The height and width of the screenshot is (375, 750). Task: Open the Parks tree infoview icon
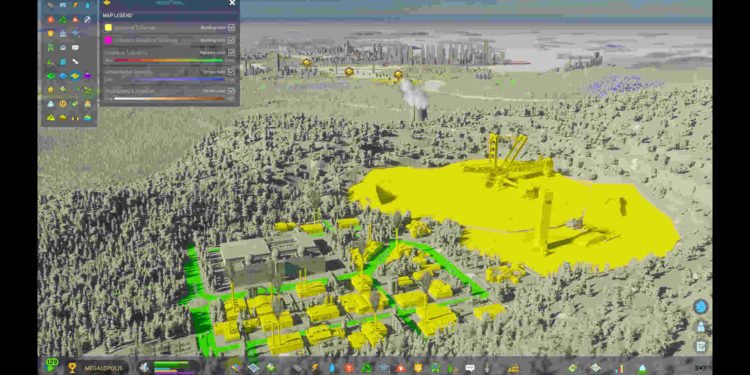point(50,62)
